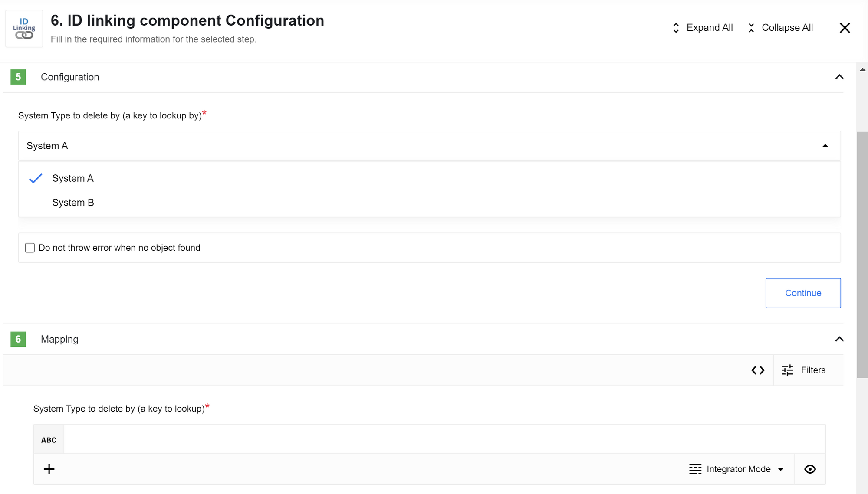Image resolution: width=868 pixels, height=494 pixels.
Task: Click the code editor toggle icon
Action: coord(758,370)
